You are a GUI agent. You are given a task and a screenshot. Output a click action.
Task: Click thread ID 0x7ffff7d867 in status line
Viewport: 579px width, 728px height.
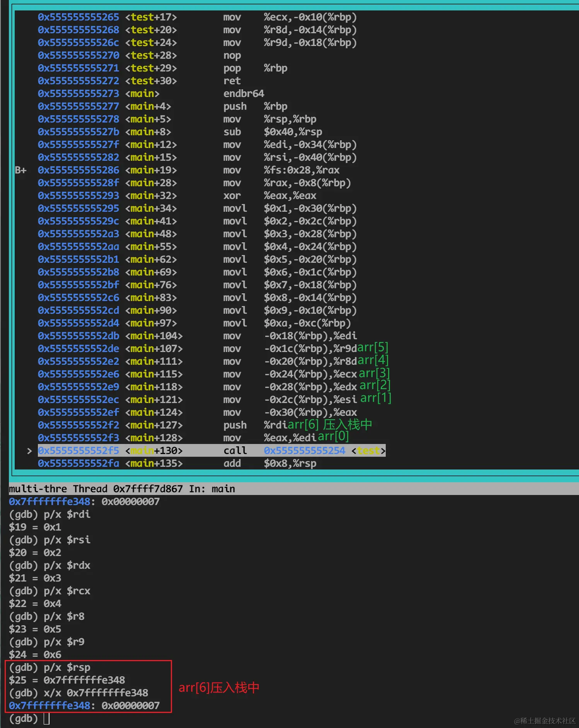[x=148, y=489]
